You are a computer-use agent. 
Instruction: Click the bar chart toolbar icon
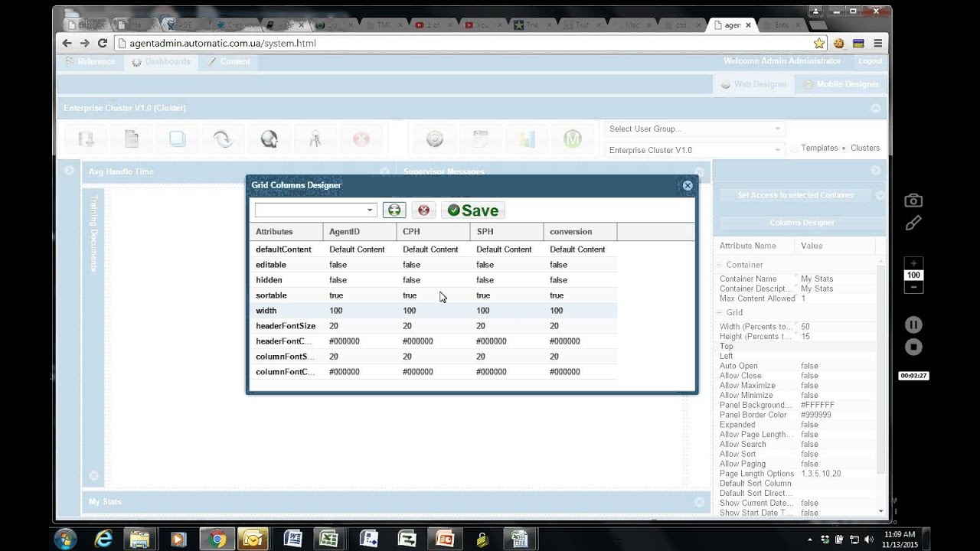pos(527,139)
